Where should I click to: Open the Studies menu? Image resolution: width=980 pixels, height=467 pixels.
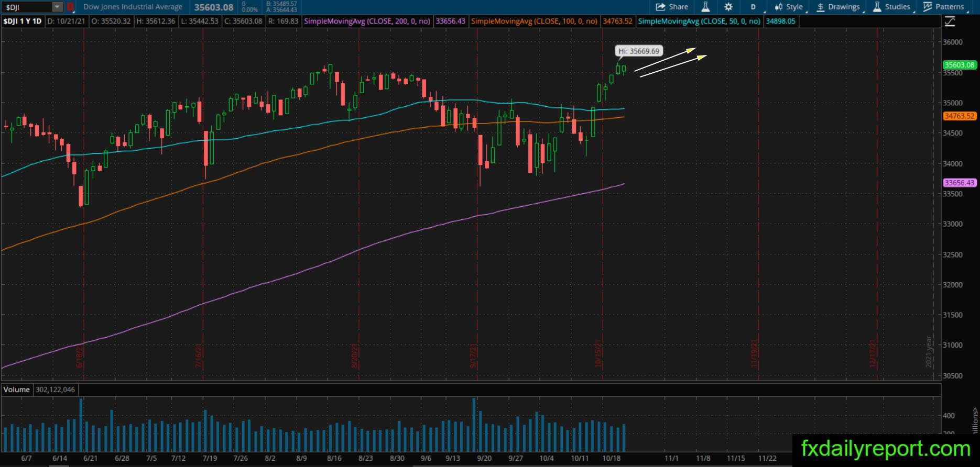point(891,7)
